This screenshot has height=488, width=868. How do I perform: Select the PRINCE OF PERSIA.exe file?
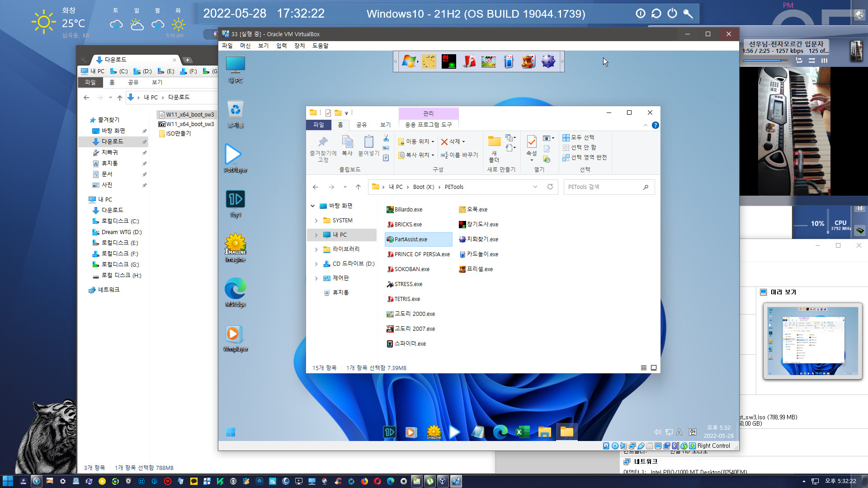[418, 254]
